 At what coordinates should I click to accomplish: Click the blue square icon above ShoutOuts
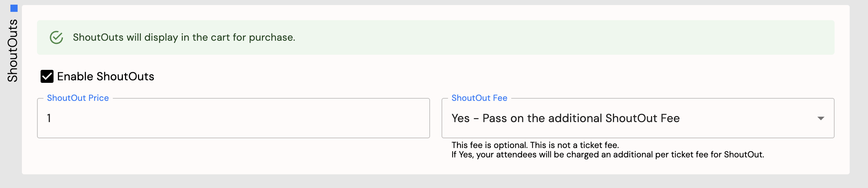tap(14, 8)
